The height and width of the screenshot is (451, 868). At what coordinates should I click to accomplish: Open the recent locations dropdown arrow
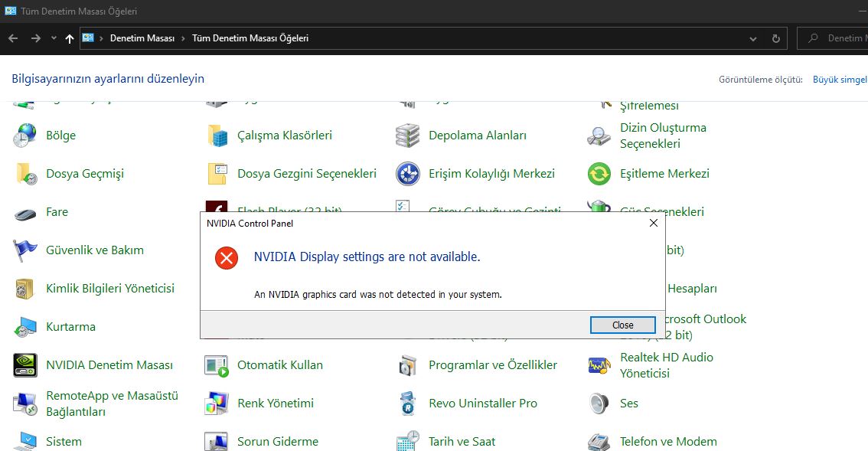54,38
